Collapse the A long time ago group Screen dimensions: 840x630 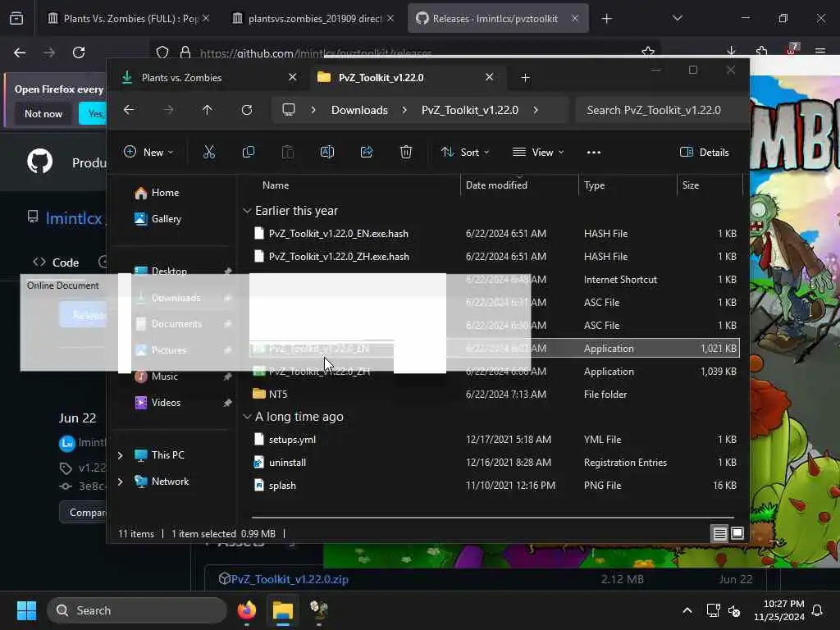[247, 417]
